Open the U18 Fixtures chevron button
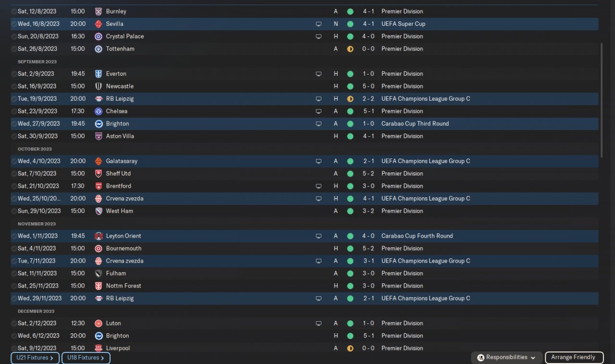The height and width of the screenshot is (364, 615). pos(86,358)
